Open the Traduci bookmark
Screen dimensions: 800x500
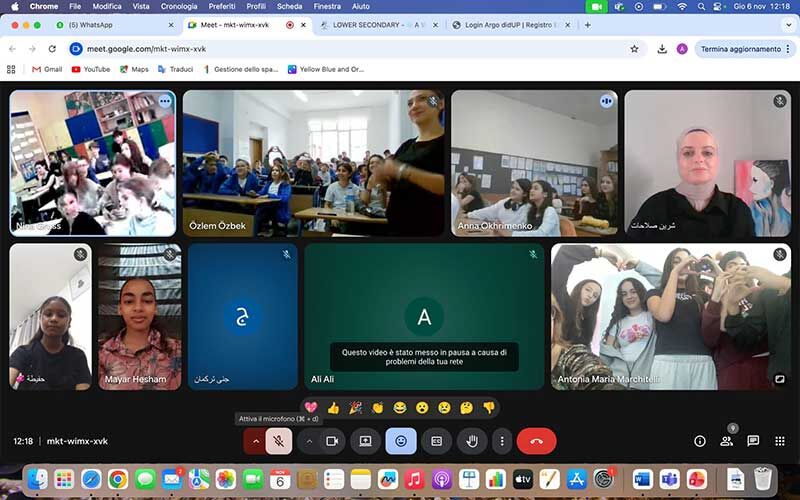tap(176, 69)
